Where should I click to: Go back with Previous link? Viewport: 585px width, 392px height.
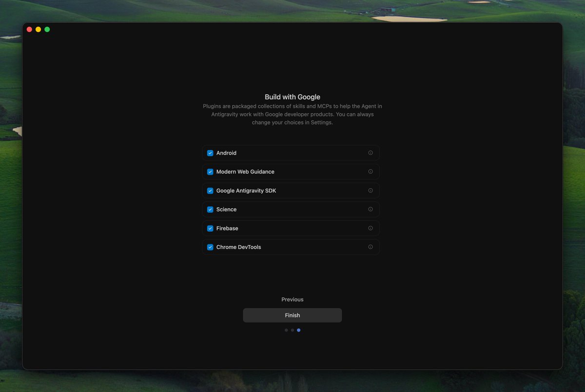pos(292,299)
